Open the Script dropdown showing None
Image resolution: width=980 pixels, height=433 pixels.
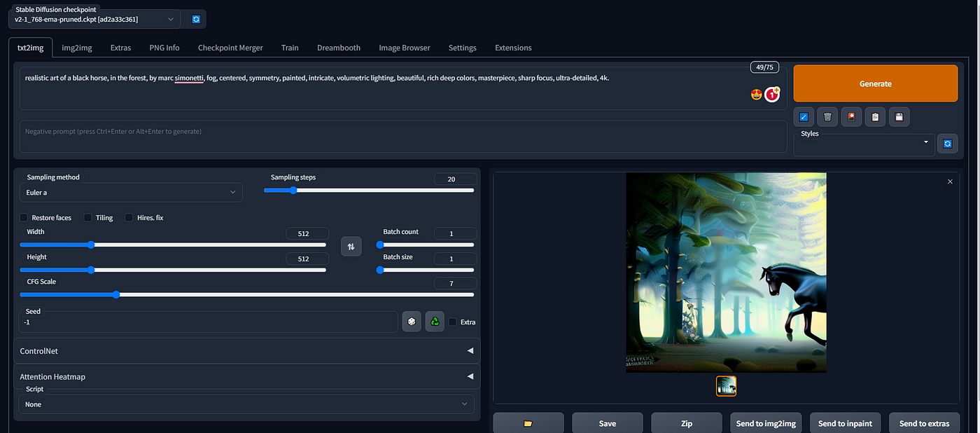point(246,404)
